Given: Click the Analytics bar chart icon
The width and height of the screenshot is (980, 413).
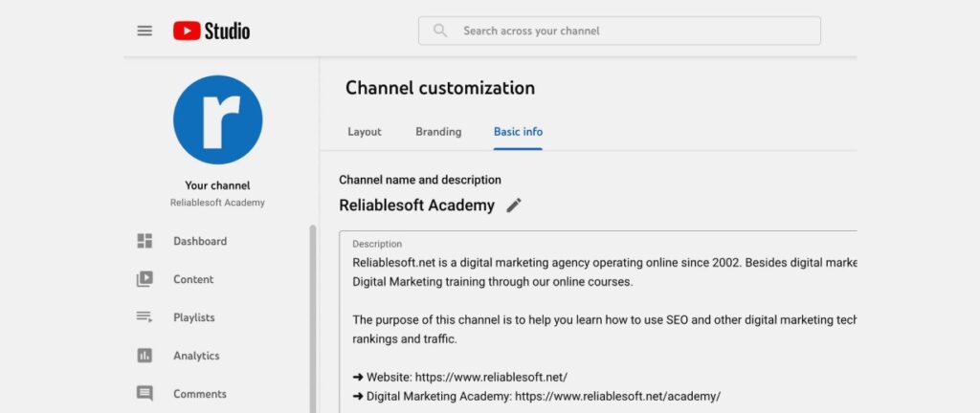Looking at the screenshot, I should pos(145,356).
